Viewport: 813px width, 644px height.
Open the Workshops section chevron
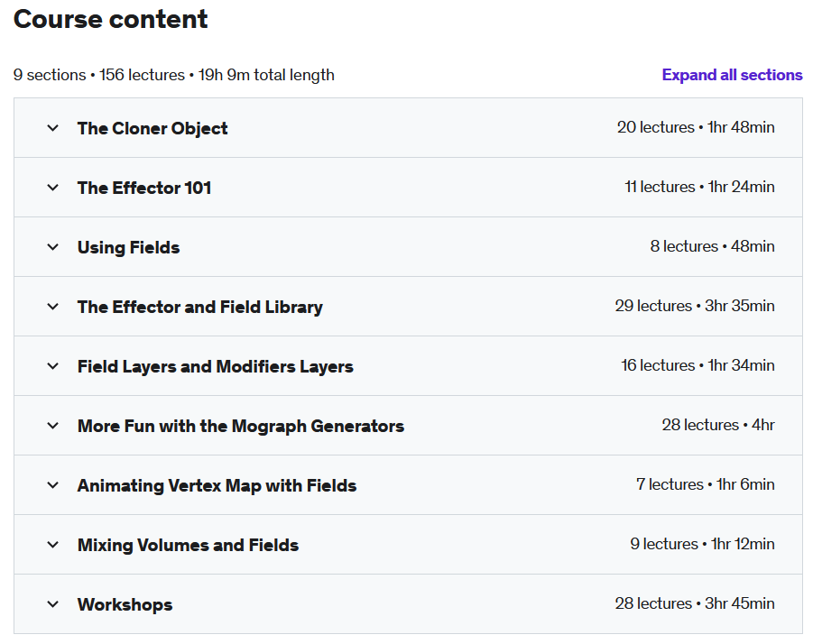[53, 604]
